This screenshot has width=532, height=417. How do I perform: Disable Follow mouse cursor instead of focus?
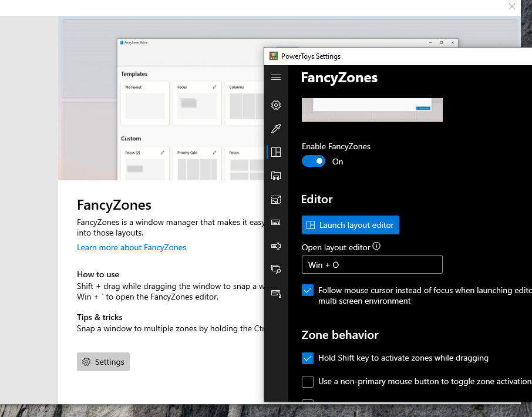point(307,290)
